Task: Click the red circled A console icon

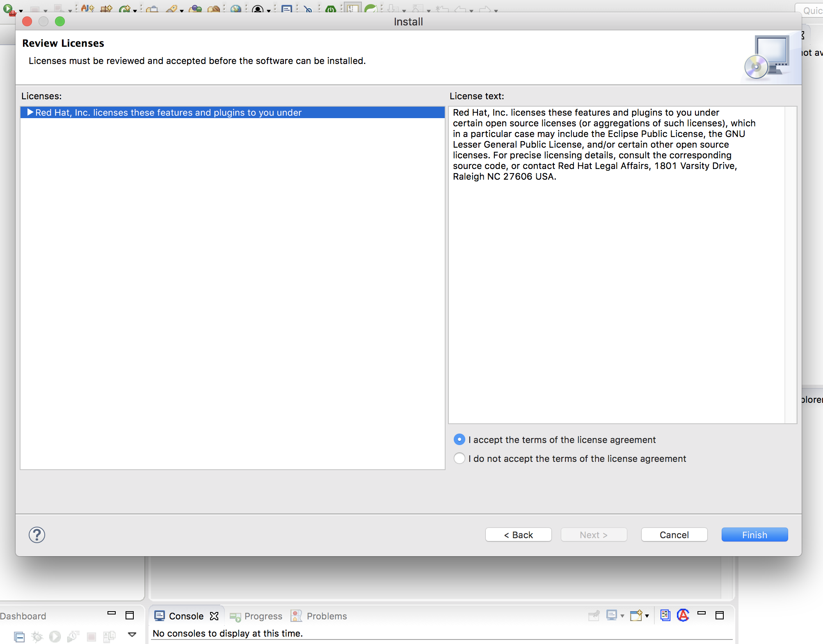Action: 683,615
